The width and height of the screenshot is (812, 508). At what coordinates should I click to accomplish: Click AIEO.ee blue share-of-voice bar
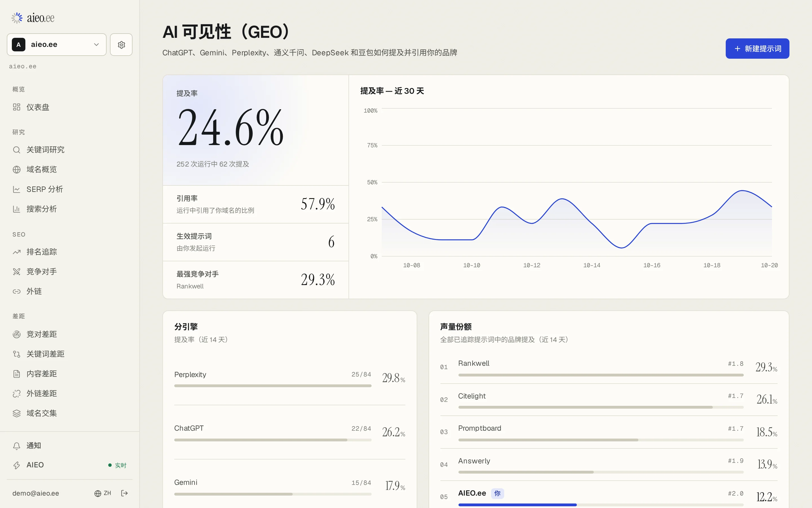pos(517,505)
